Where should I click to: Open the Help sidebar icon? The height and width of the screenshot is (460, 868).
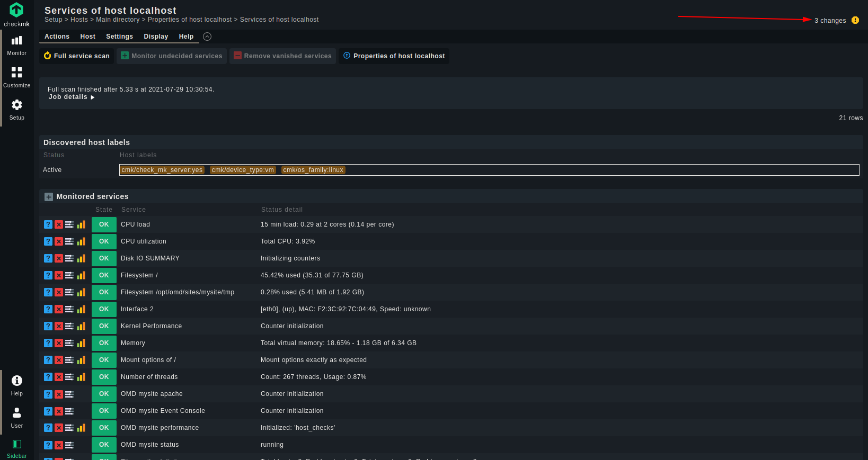tap(17, 385)
